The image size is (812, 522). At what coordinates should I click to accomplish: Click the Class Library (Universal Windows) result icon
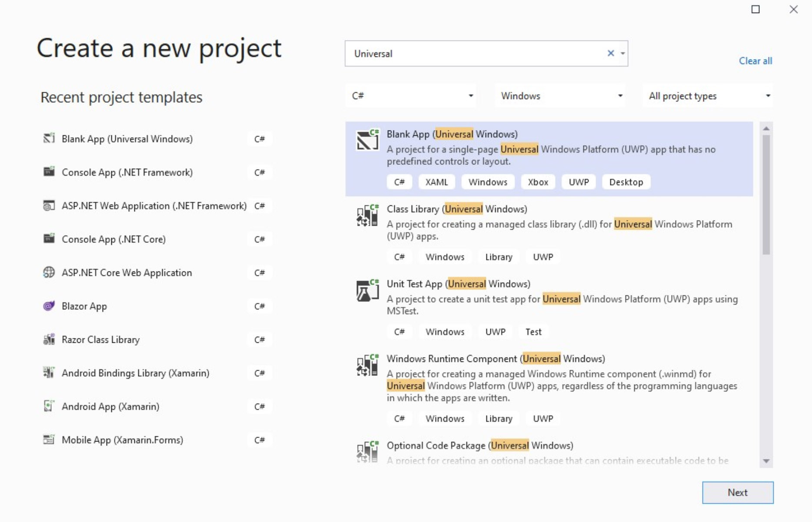pyautogui.click(x=367, y=215)
